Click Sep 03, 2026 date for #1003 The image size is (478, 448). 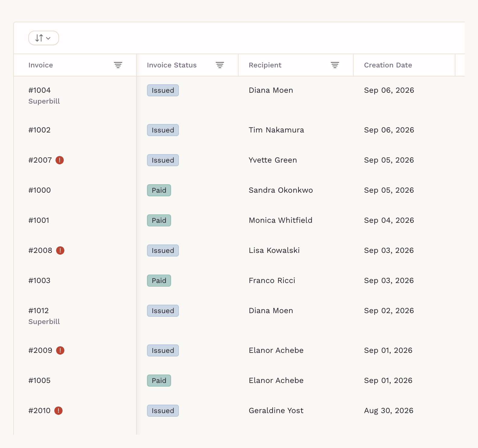click(x=389, y=281)
